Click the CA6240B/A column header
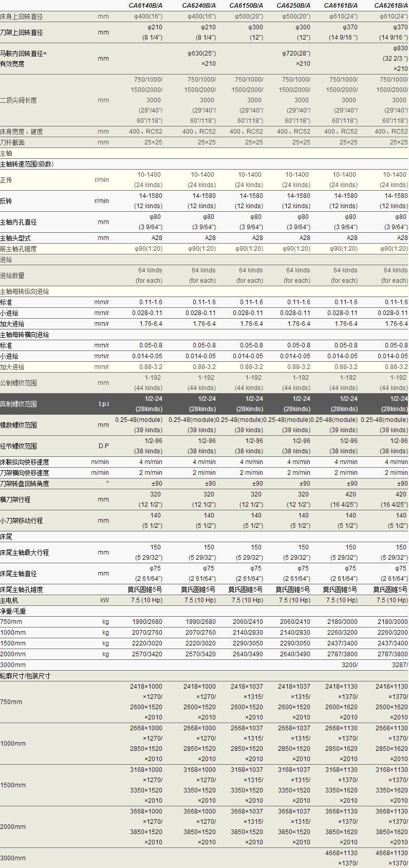The width and height of the screenshot is (409, 868). [199, 6]
